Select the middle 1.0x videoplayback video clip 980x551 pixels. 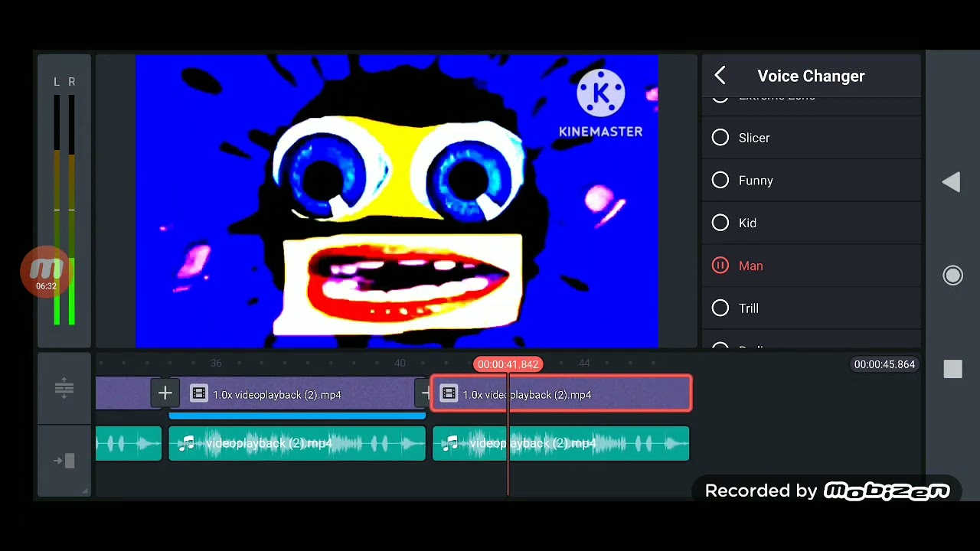(297, 394)
